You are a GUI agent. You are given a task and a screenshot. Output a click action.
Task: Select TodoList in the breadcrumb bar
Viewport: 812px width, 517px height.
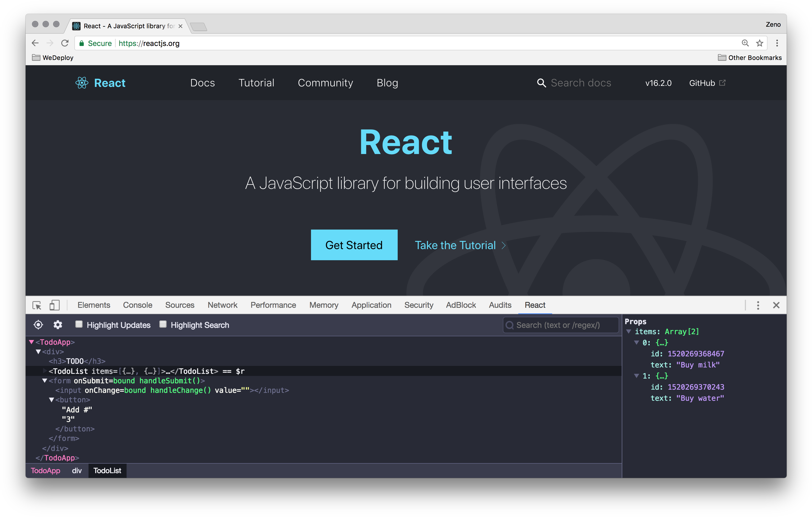pos(107,471)
